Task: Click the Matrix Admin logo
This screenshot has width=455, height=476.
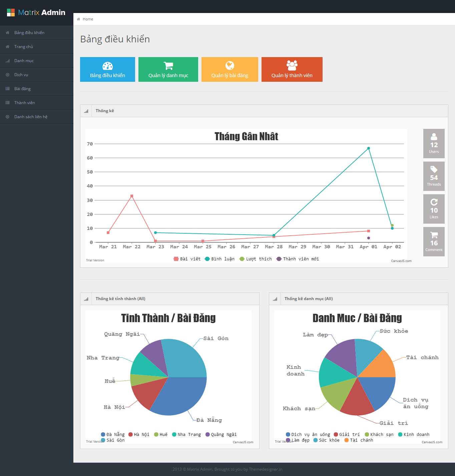Action: [x=36, y=13]
